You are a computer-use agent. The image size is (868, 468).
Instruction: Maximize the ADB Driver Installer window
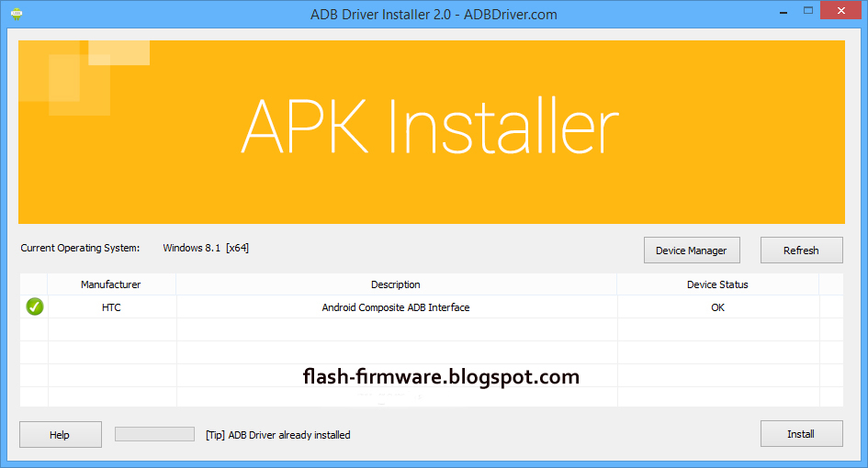point(808,11)
